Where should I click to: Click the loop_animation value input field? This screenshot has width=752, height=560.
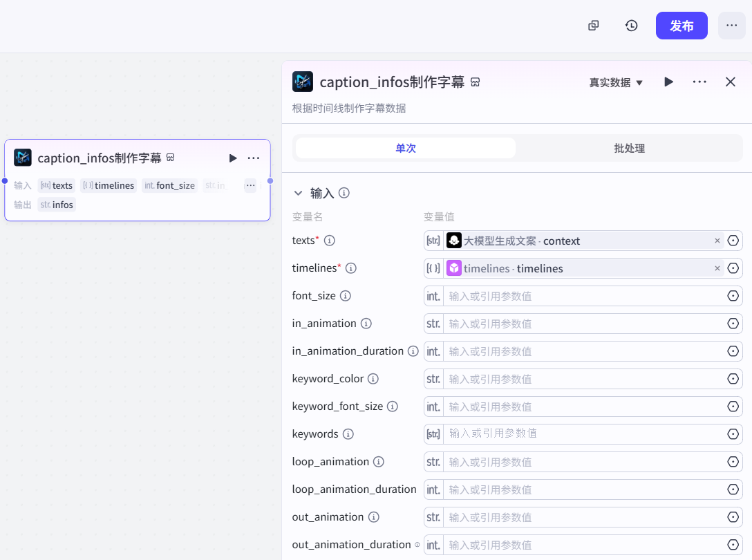point(584,462)
